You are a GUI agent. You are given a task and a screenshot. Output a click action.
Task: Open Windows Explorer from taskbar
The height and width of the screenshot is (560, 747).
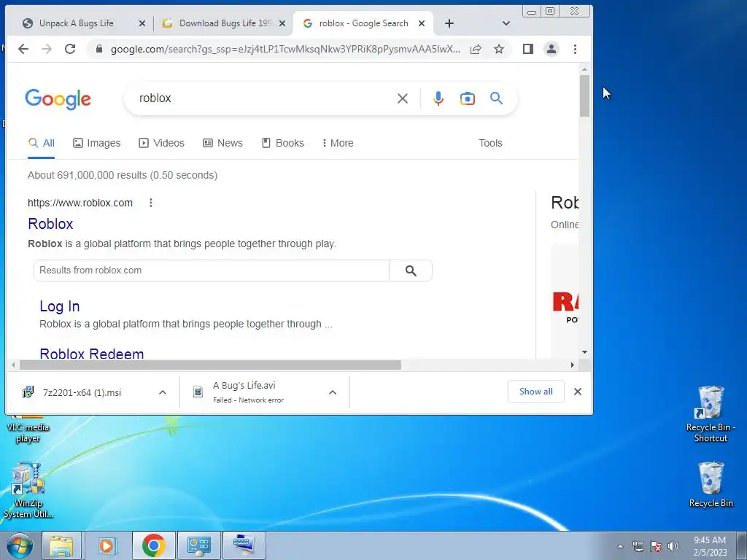pos(61,545)
